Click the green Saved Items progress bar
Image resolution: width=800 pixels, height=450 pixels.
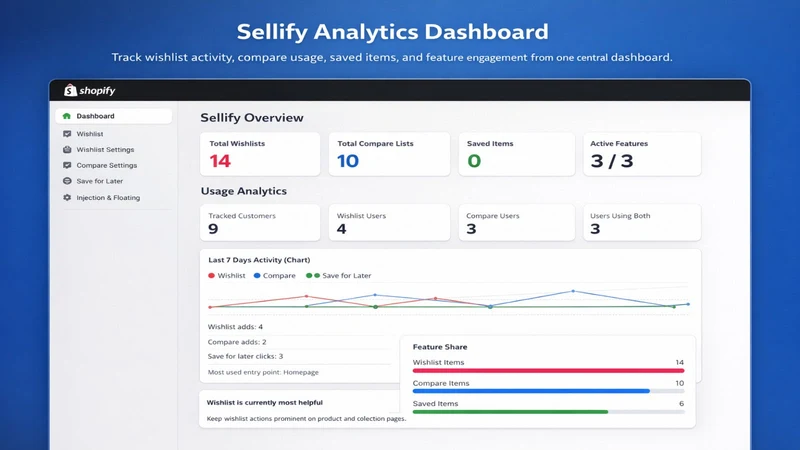(510, 412)
